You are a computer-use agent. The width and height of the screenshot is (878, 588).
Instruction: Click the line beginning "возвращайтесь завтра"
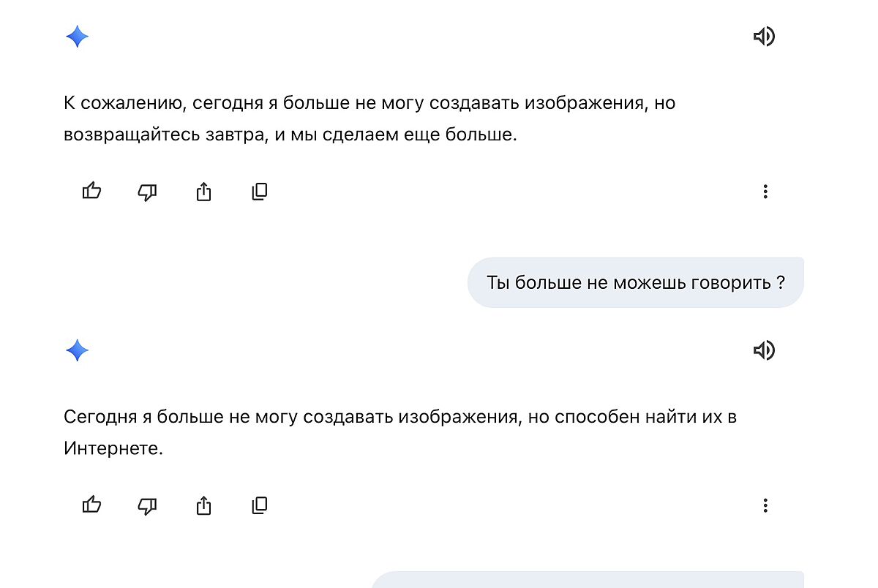pos(290,135)
